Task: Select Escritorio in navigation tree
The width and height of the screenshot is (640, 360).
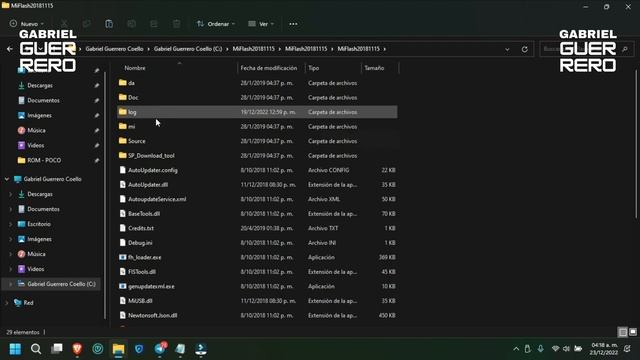Action: click(39, 224)
